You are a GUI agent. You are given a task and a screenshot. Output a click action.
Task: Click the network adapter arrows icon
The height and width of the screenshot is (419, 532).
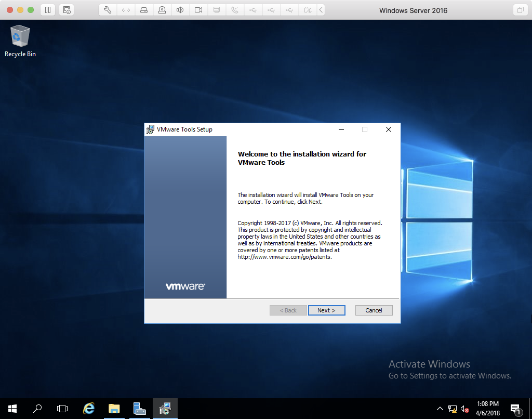click(126, 10)
